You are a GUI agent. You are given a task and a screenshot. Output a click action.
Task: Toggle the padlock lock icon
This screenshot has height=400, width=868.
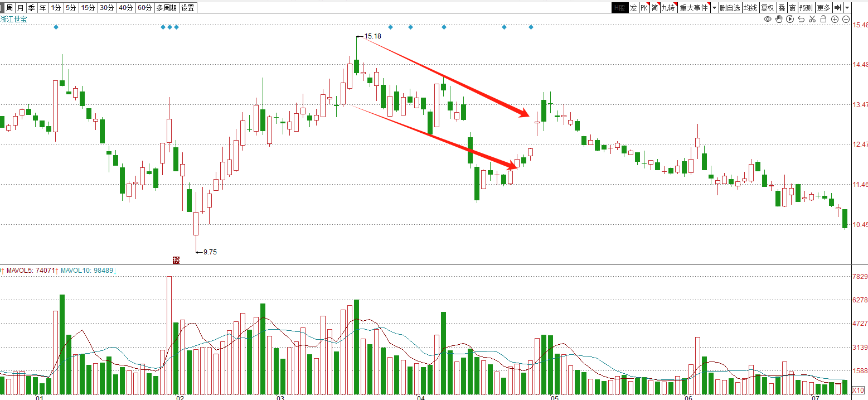(823, 19)
